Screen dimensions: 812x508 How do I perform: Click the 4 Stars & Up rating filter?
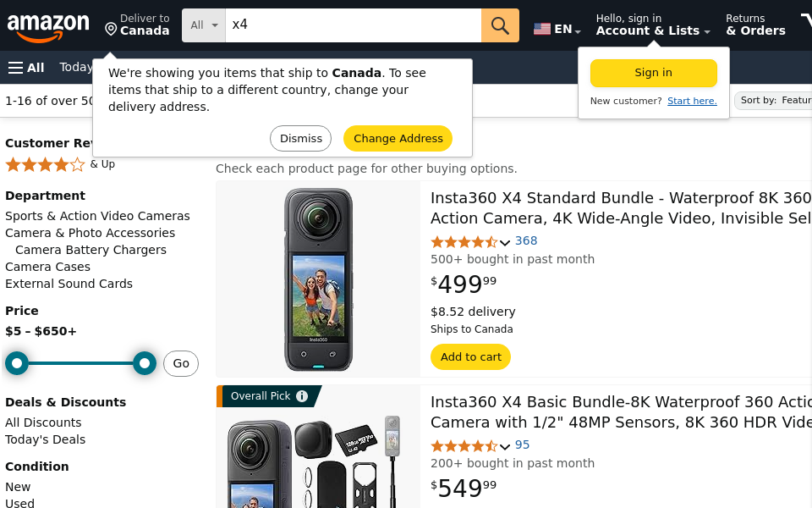(x=46, y=164)
